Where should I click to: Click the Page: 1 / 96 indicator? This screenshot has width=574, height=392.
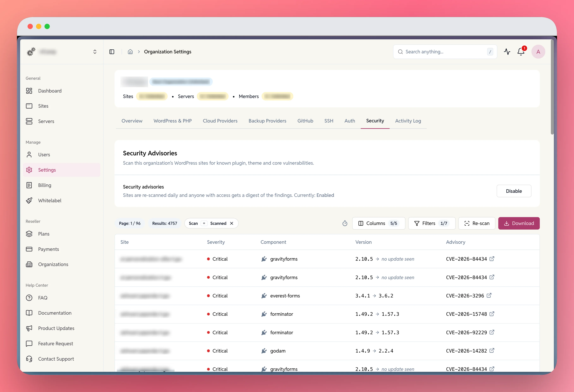(130, 223)
